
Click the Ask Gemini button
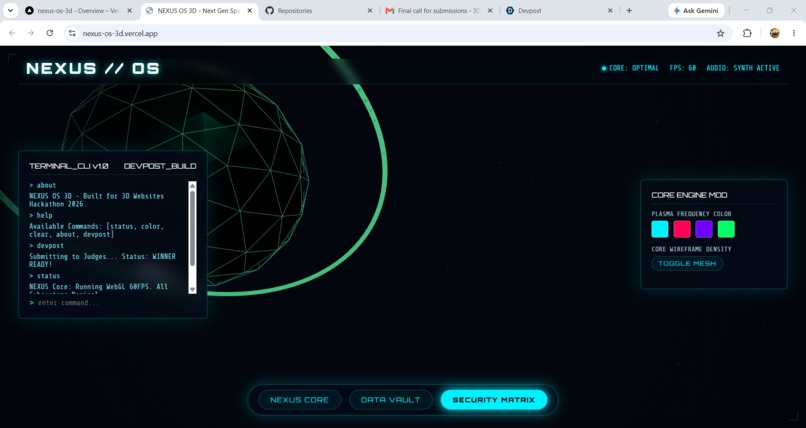pos(696,10)
